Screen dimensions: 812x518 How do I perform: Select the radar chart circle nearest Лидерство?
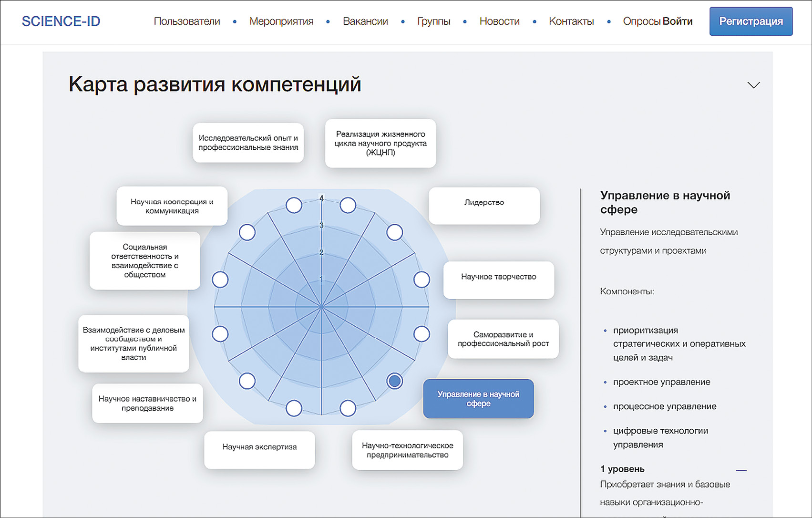pyautogui.click(x=394, y=232)
